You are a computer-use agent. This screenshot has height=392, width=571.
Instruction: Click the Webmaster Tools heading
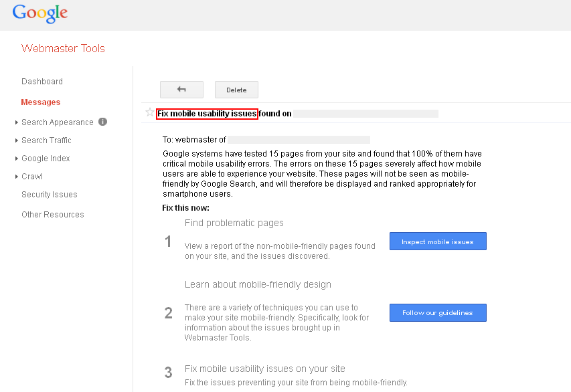[x=63, y=48]
